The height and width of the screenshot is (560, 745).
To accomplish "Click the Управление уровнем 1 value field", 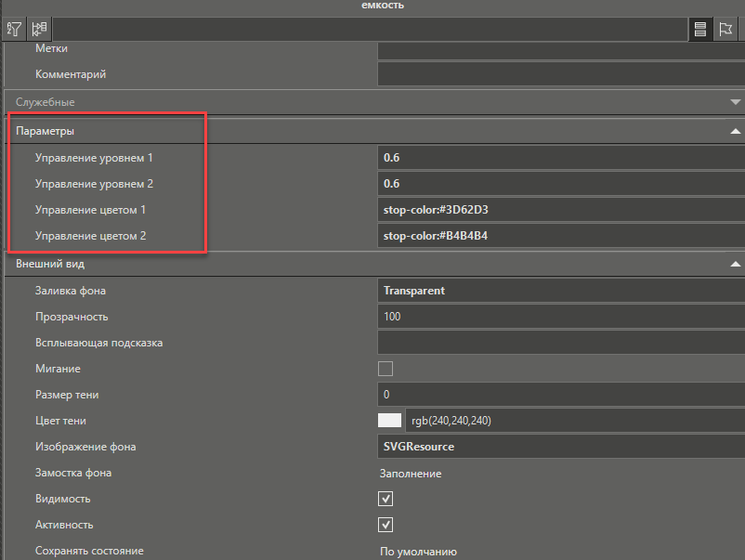I will [560, 158].
